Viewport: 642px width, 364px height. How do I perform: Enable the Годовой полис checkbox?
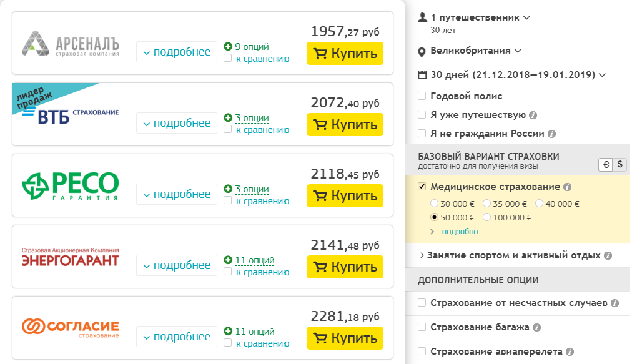click(x=422, y=96)
